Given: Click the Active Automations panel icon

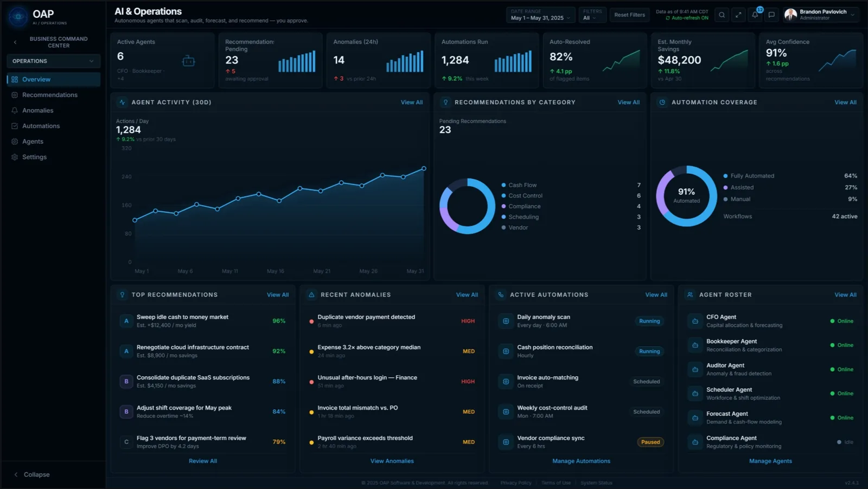Looking at the screenshot, I should (x=501, y=295).
